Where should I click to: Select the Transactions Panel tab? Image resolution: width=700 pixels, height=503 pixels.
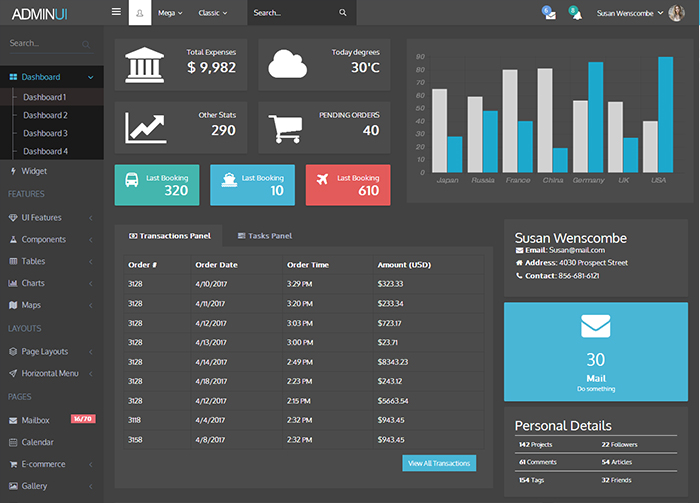(x=169, y=236)
